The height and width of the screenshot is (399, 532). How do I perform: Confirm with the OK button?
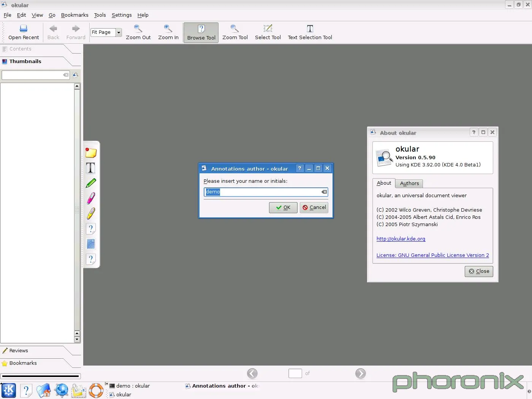(283, 207)
